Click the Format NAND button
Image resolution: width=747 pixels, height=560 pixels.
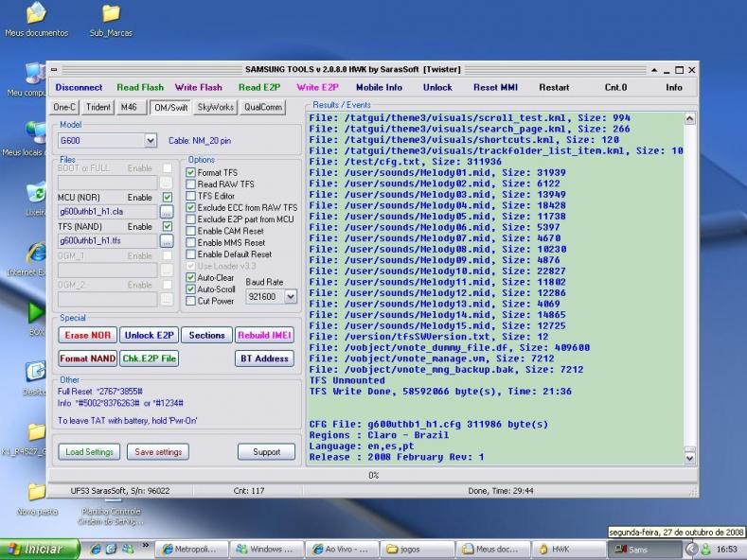(x=88, y=359)
